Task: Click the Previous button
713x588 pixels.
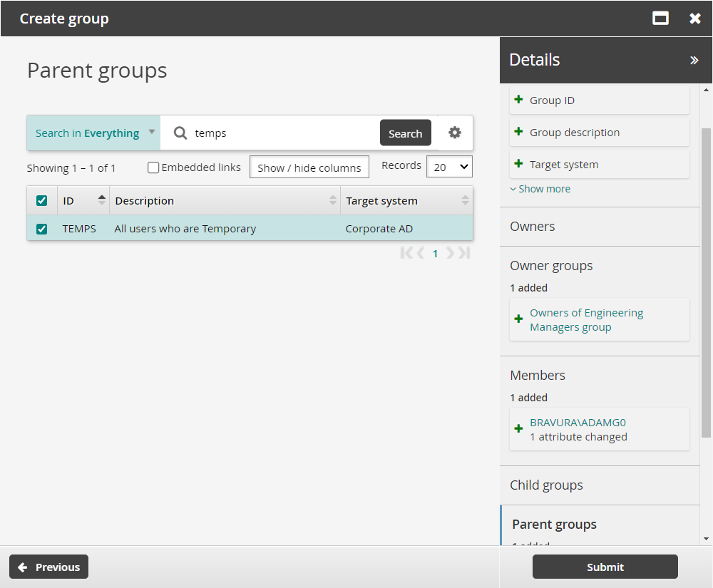Action: point(48,567)
